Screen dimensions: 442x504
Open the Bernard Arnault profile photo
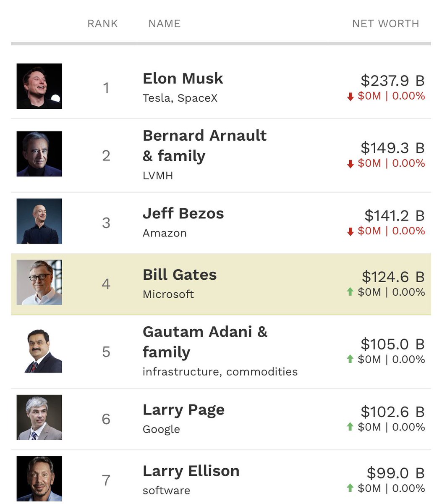(x=39, y=154)
